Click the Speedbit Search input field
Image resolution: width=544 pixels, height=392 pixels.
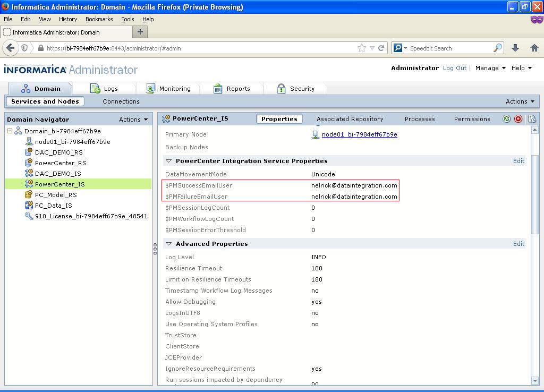pyautogui.click(x=450, y=48)
